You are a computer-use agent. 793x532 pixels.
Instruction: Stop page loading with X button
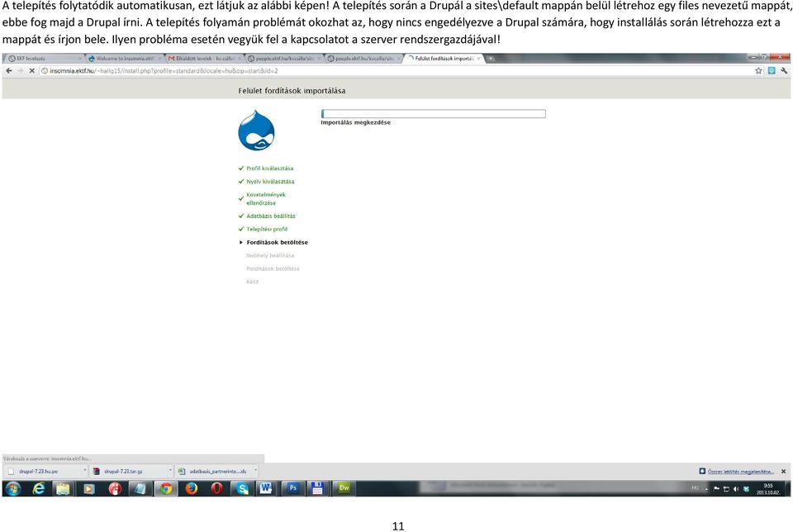(31, 71)
